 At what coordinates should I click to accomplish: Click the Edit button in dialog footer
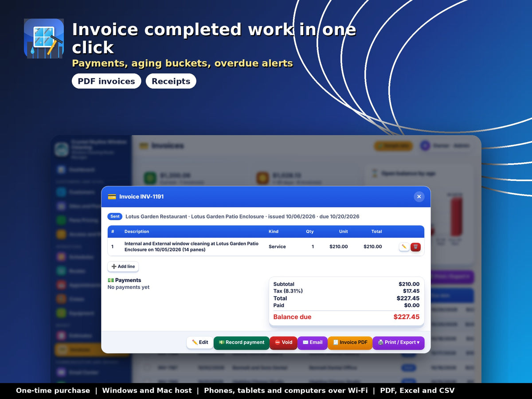200,343
